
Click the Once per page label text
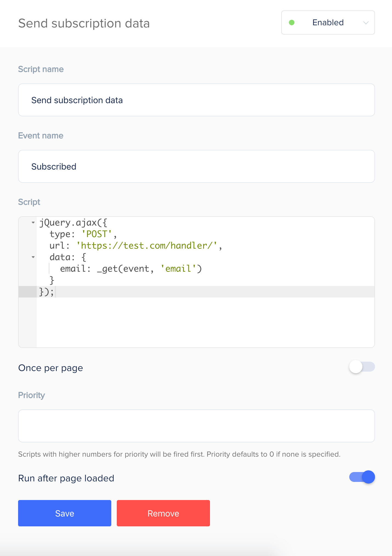pyautogui.click(x=50, y=368)
